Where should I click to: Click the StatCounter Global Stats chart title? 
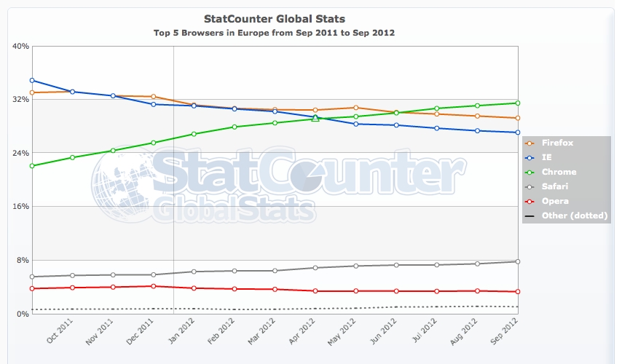(x=275, y=18)
